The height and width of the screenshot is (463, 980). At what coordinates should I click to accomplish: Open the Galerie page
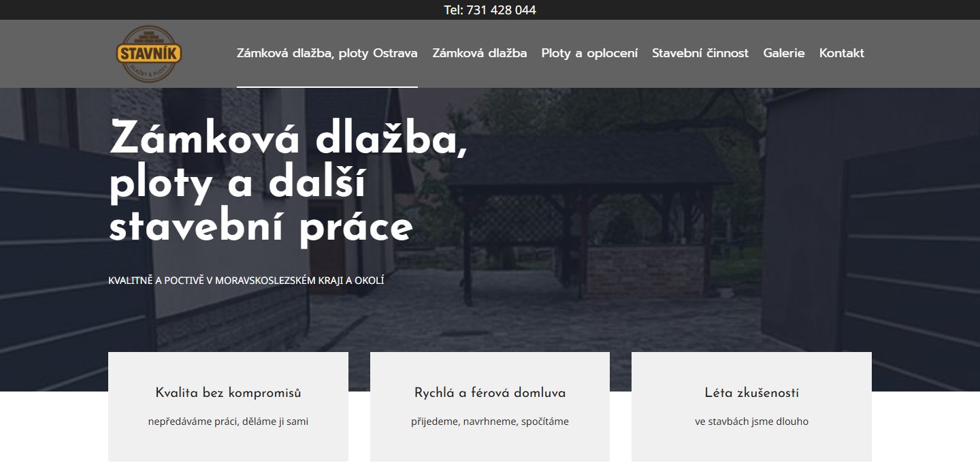(x=784, y=53)
